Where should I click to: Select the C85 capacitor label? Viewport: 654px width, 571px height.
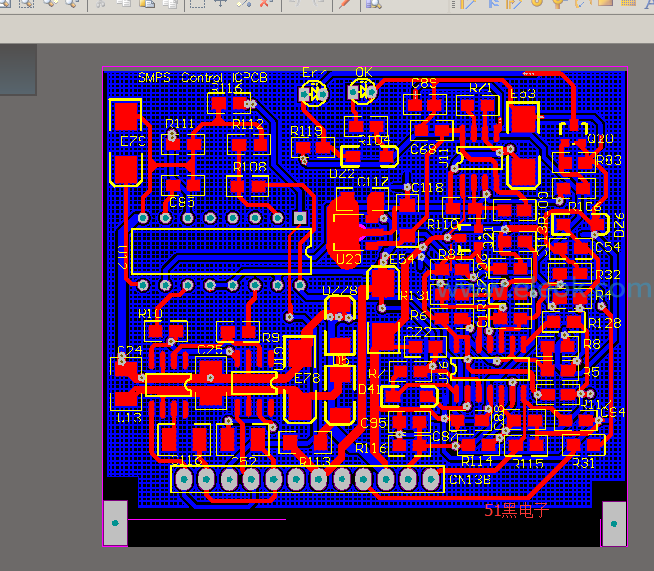pyautogui.click(x=182, y=202)
